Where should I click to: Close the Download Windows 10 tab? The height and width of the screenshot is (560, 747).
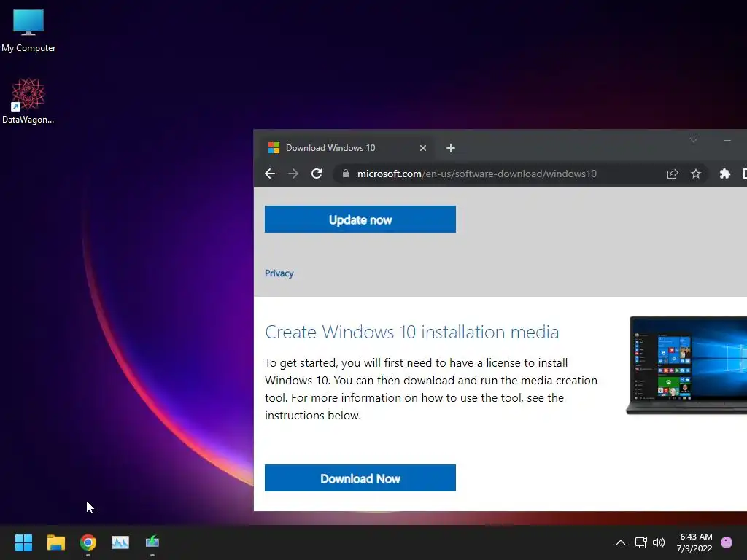click(422, 148)
